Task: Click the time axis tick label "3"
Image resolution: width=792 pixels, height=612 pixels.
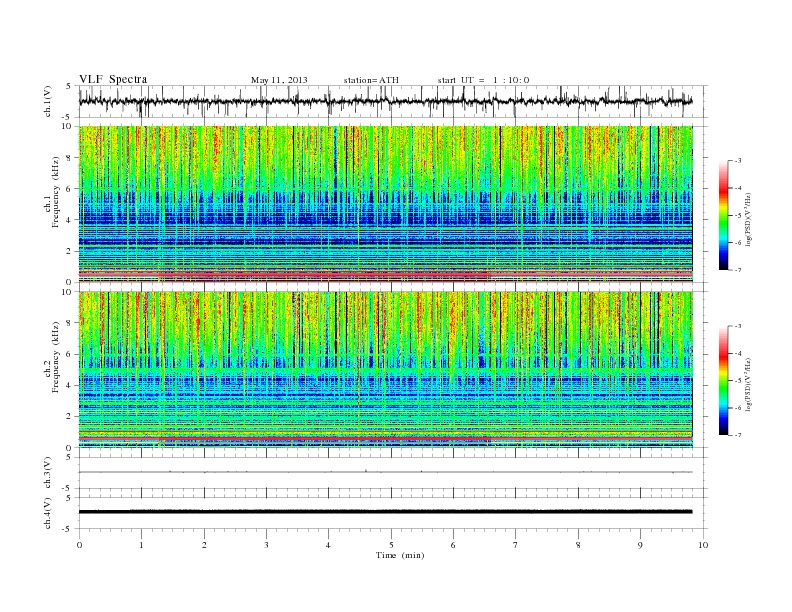Action: 266,545
